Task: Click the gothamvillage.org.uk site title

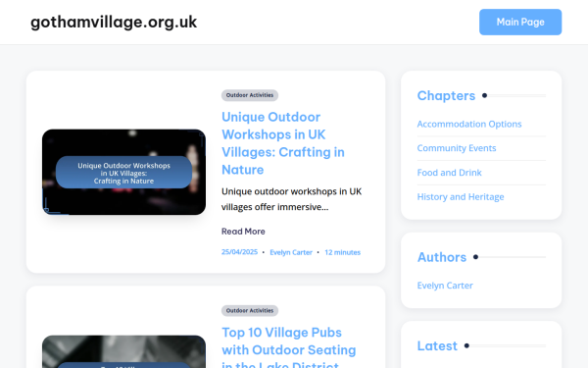Action: (114, 23)
